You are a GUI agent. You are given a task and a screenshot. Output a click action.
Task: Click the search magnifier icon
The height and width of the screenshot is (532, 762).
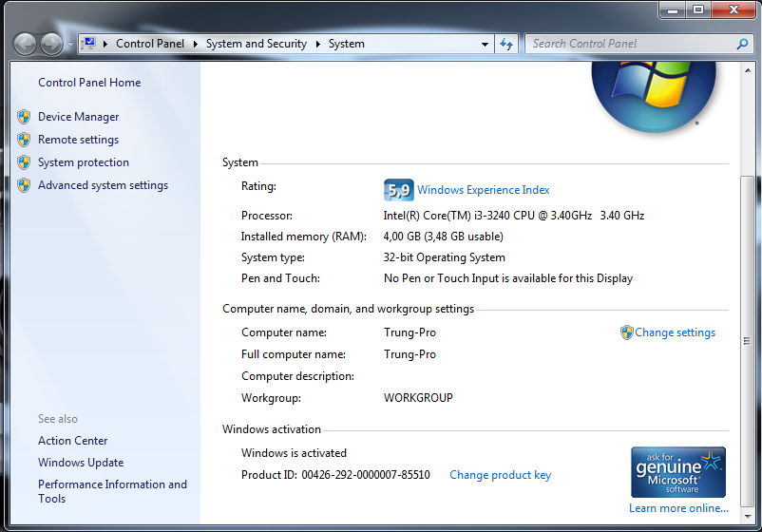pyautogui.click(x=742, y=44)
